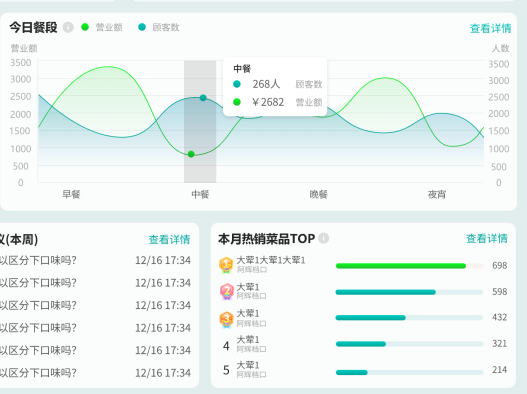Screen dimensions: 527x394
Task: Click sales value 698
Action: click(499, 266)
